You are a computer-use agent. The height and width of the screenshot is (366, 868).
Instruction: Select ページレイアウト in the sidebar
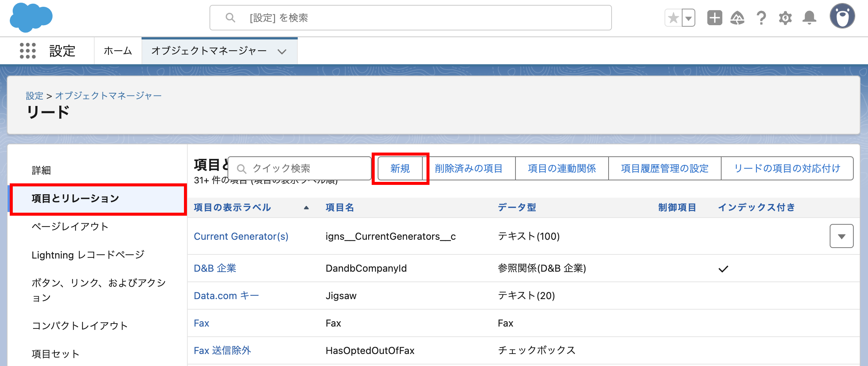pos(70,227)
